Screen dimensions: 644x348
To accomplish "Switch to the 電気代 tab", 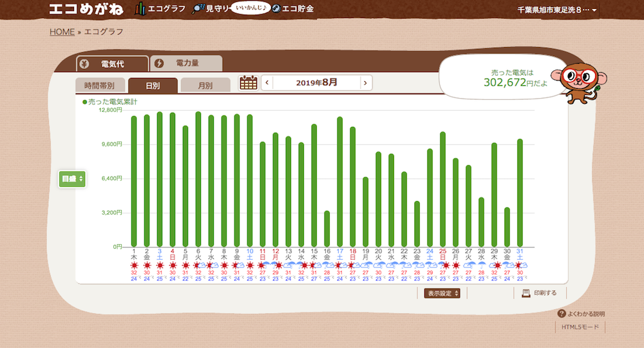I will [x=112, y=64].
